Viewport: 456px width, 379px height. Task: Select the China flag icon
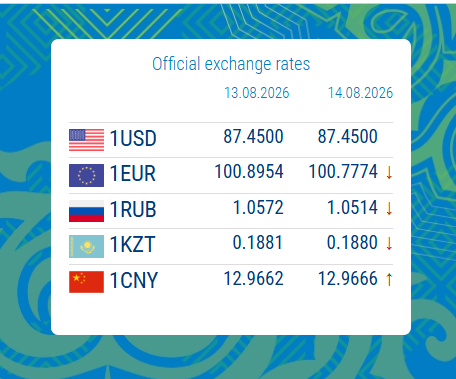86,282
